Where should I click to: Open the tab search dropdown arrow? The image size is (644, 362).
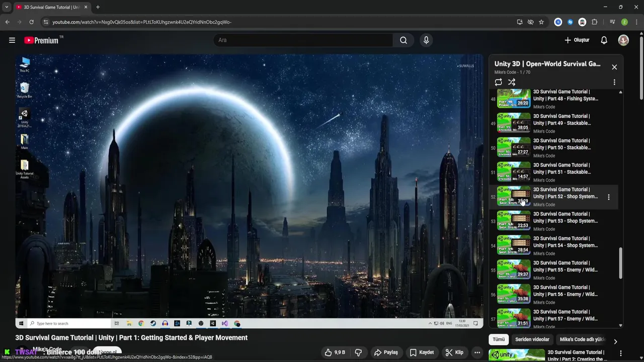[x=7, y=7]
